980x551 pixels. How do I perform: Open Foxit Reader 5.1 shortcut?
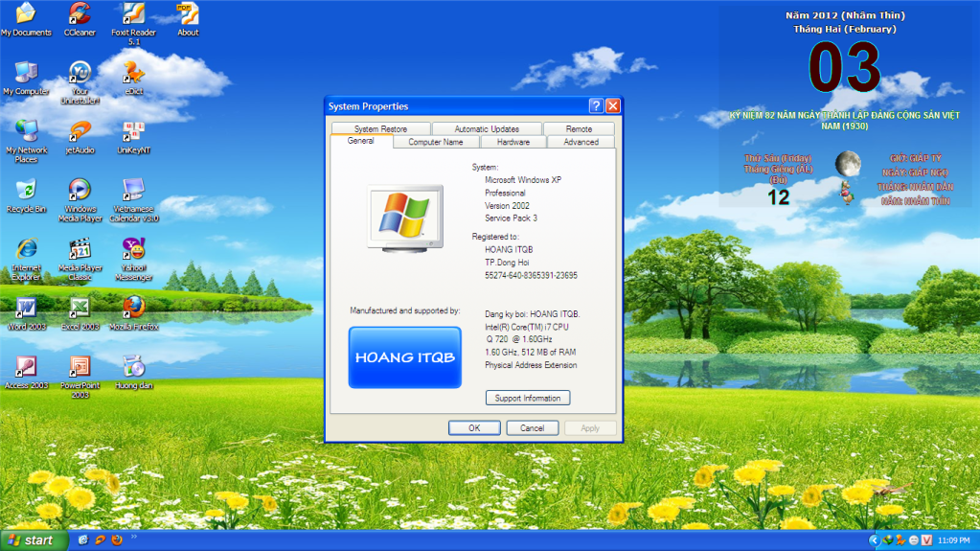coord(133,24)
